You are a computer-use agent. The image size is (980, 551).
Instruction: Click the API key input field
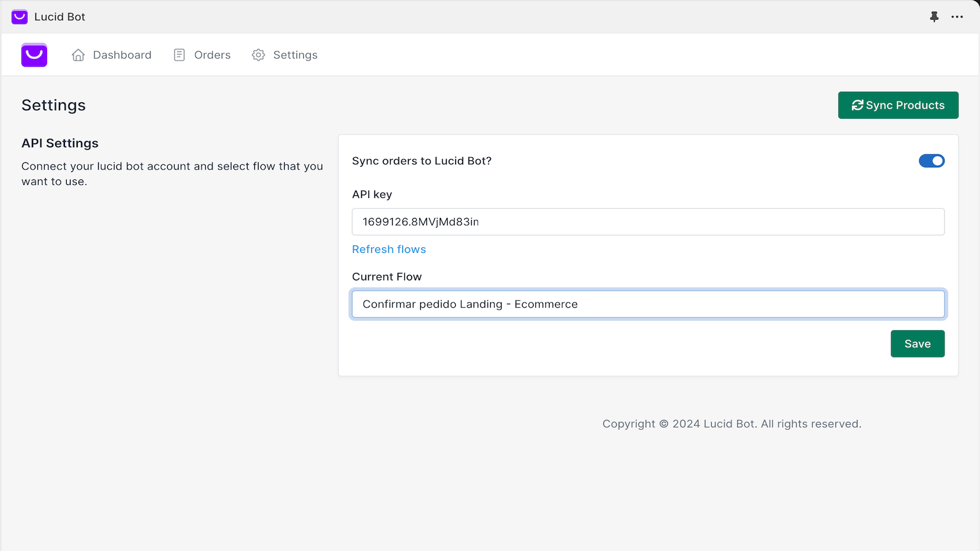(x=648, y=222)
